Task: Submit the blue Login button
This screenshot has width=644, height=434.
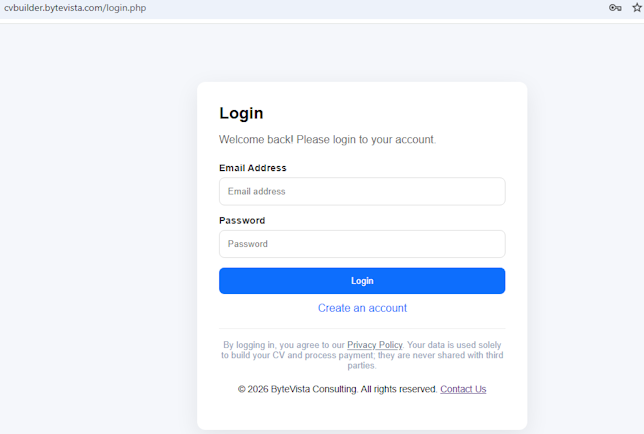Action: point(362,281)
